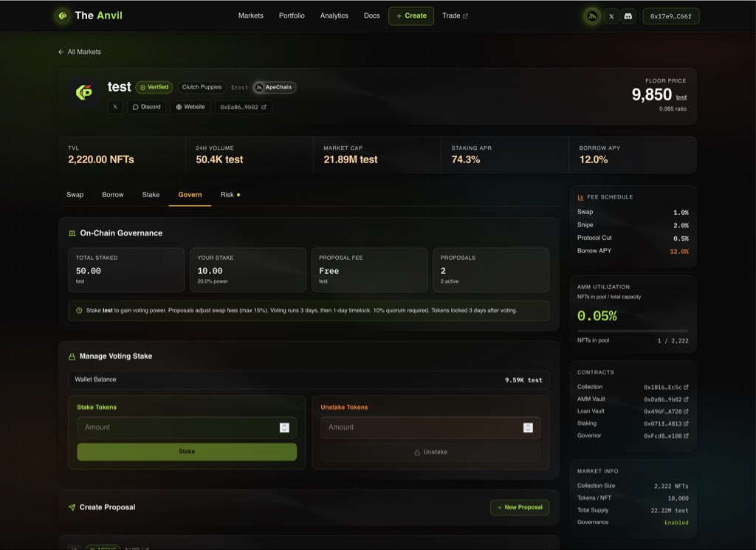Click the Unstake Tokens amount stepper
This screenshot has height=550, width=756.
point(528,427)
